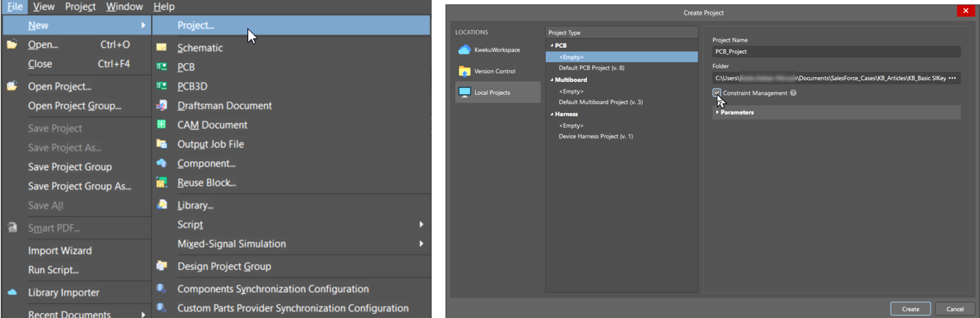Choose Run Script... menu entry
This screenshot has width=980, height=318.
(53, 270)
